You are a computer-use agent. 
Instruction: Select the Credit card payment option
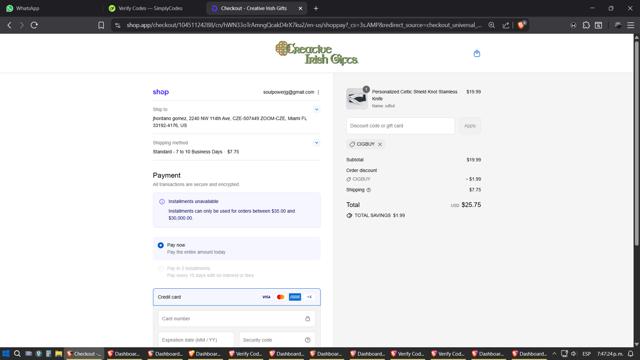point(237,297)
